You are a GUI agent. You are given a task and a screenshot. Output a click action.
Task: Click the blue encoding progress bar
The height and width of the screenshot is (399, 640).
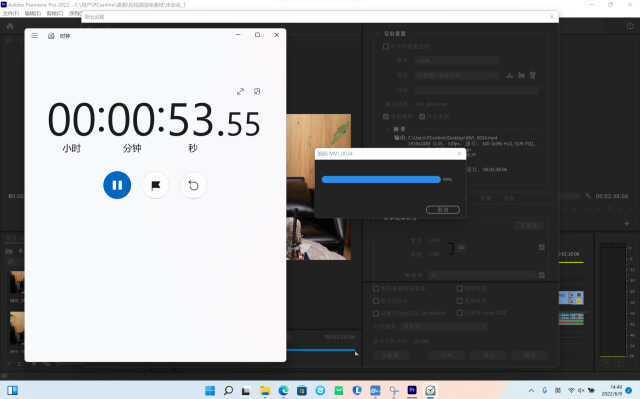point(381,180)
